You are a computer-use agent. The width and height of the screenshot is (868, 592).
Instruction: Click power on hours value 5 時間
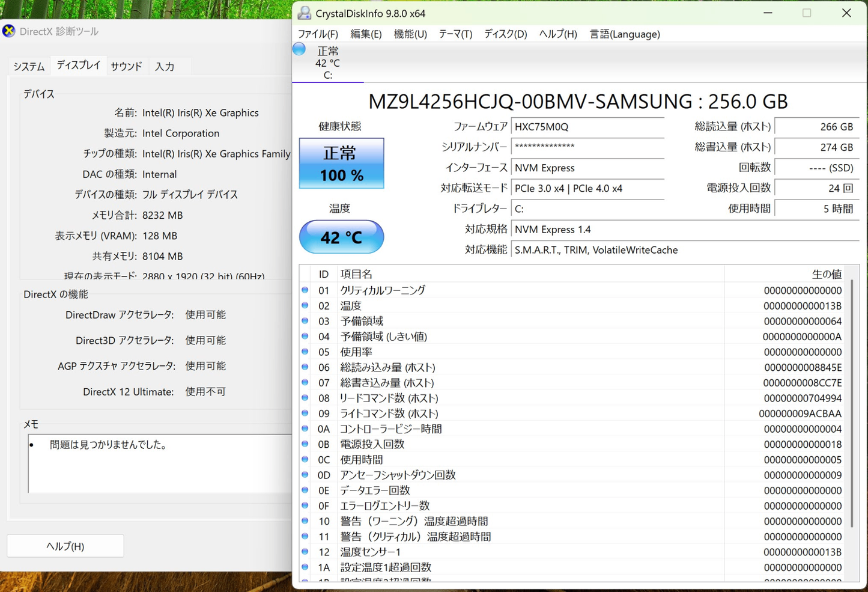tap(817, 209)
